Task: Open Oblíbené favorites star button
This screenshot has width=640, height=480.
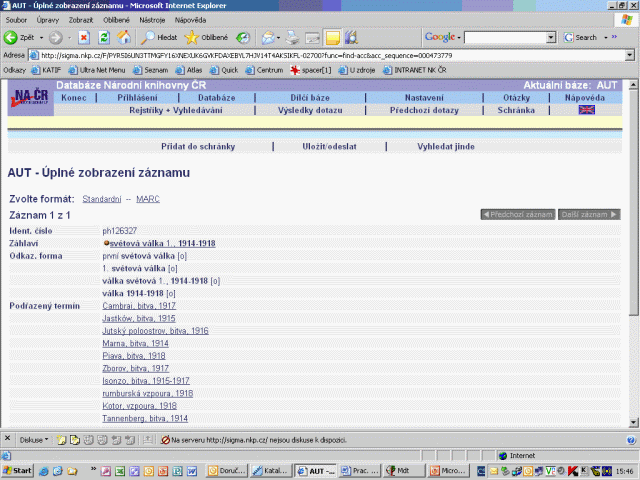Action: click(x=206, y=38)
